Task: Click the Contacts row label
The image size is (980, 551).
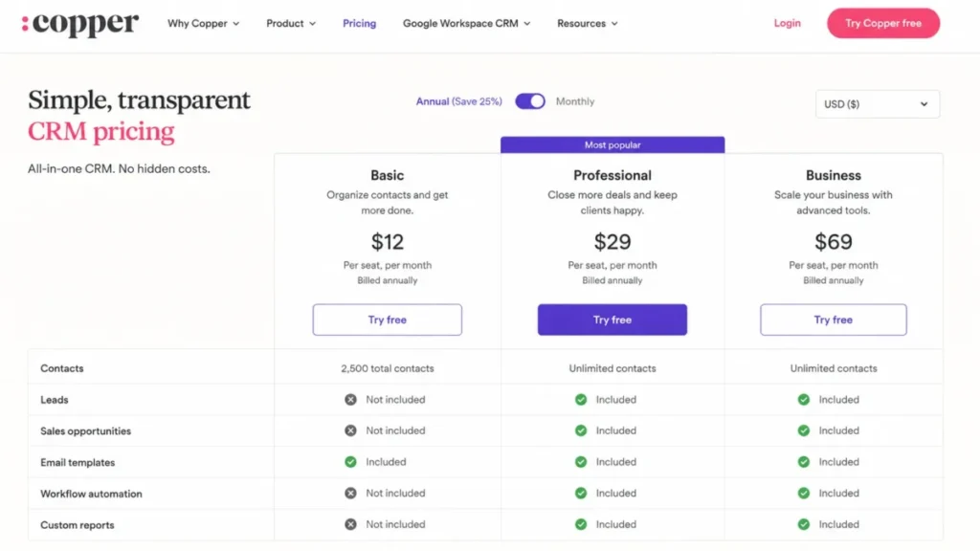Action: click(x=62, y=368)
